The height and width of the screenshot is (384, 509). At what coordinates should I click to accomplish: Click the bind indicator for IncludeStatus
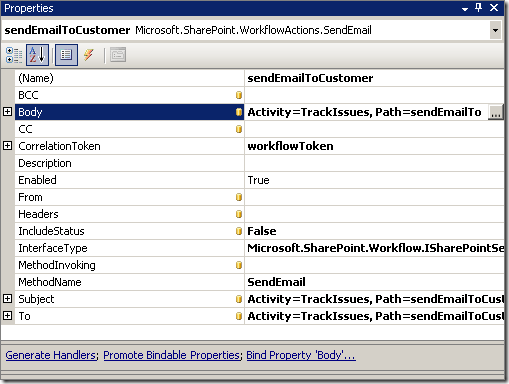coord(239,231)
